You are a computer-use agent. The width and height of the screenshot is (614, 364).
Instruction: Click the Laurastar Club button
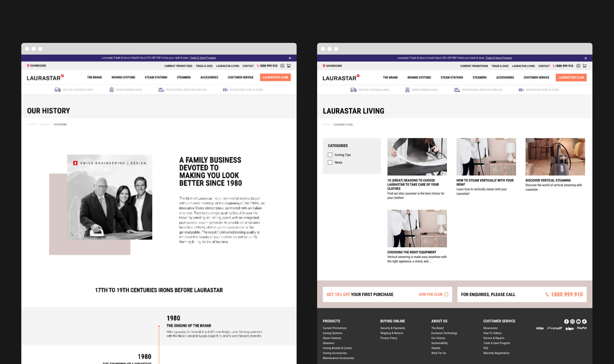coord(571,77)
